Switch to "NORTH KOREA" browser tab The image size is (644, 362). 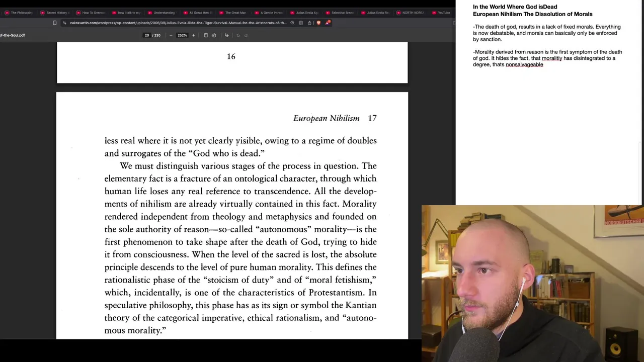[411, 13]
